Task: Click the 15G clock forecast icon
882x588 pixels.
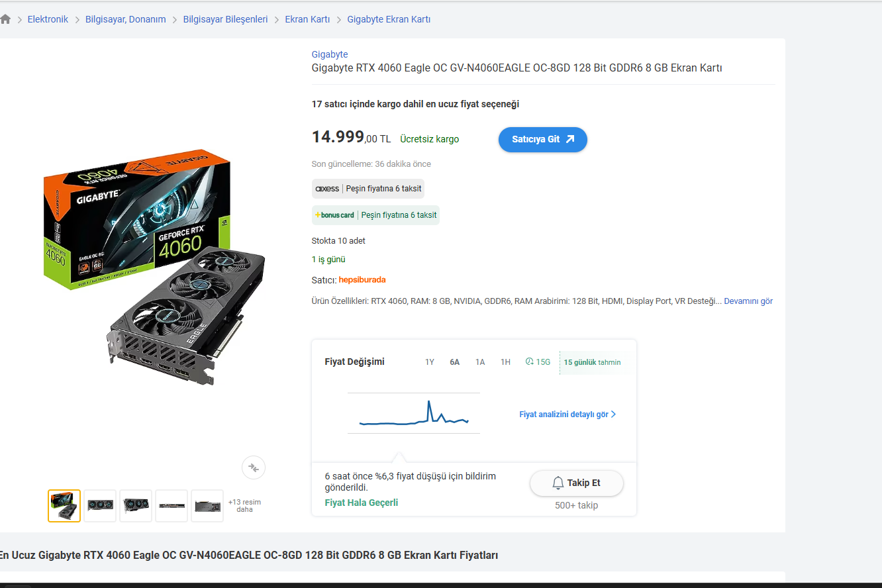Action: pos(529,362)
